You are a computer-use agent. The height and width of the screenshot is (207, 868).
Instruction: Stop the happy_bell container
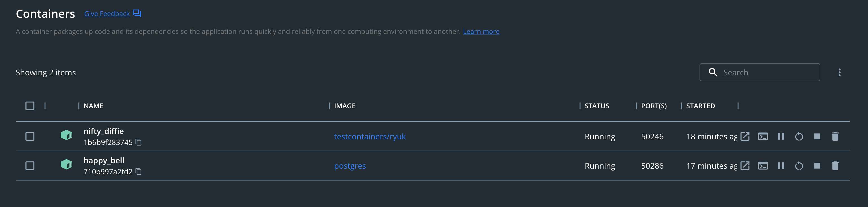coord(817,166)
